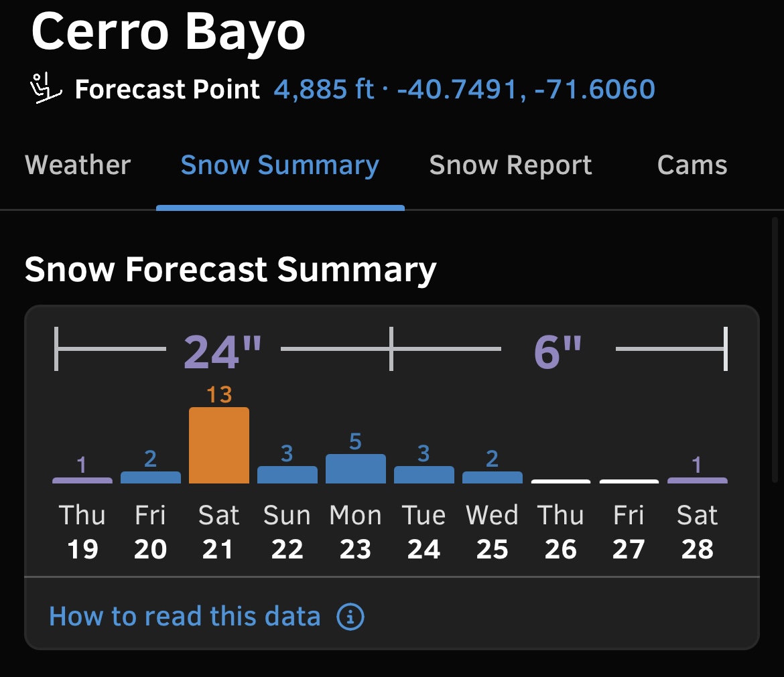Open the info icon beside How to read this data
Screen dimensions: 784x677
(x=350, y=617)
